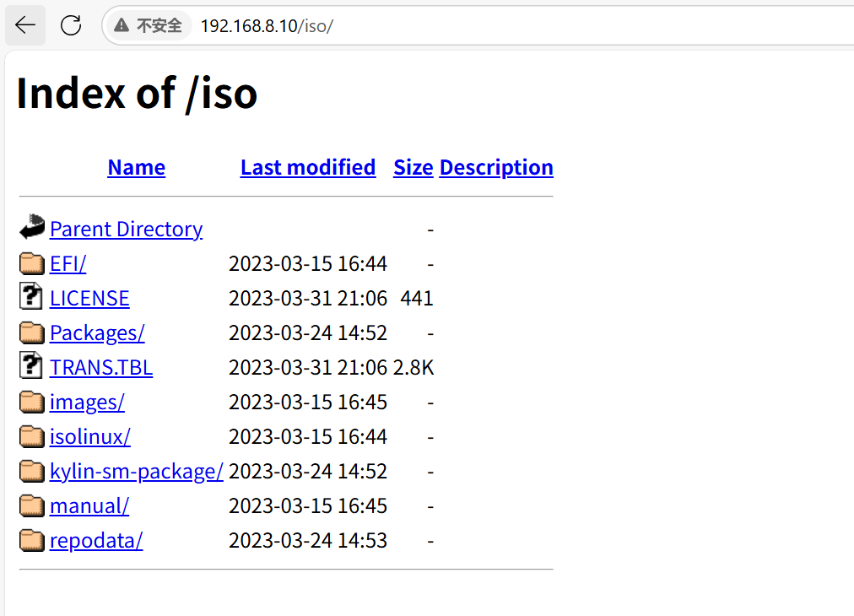The height and width of the screenshot is (616, 854).
Task: Open the isolinux/ directory link
Action: (x=90, y=436)
